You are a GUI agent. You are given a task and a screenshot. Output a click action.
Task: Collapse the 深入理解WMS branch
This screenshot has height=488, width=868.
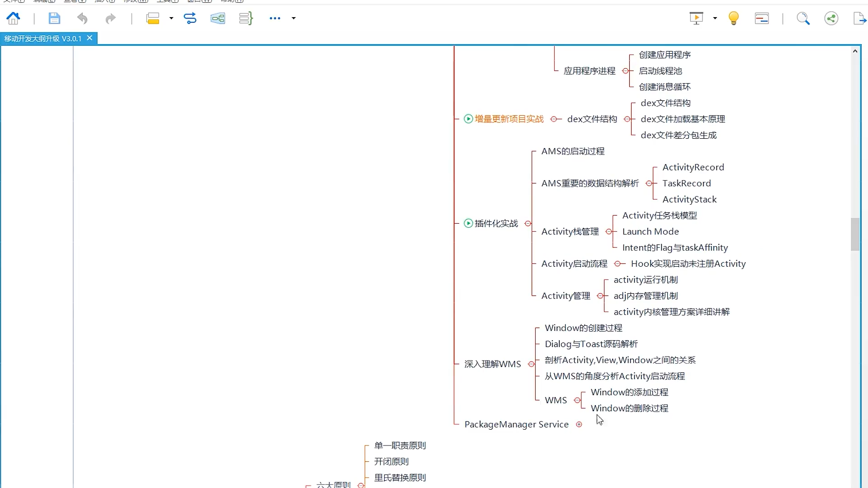531,364
